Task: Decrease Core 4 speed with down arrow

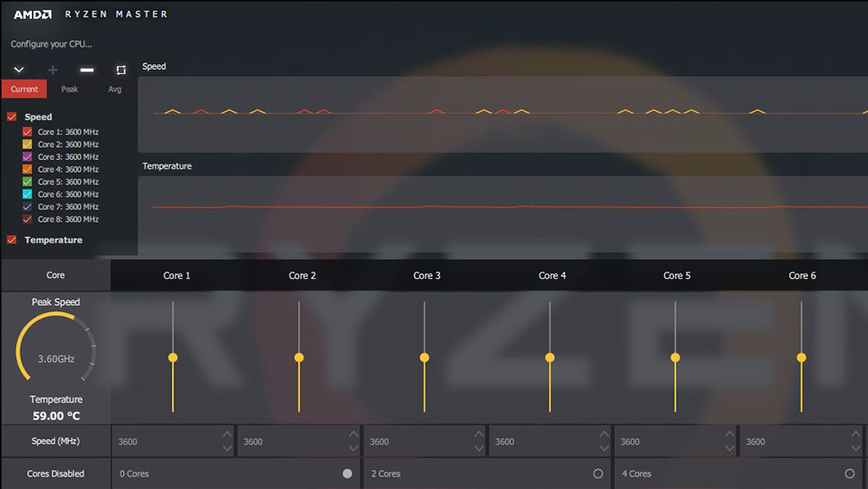Action: click(604, 449)
